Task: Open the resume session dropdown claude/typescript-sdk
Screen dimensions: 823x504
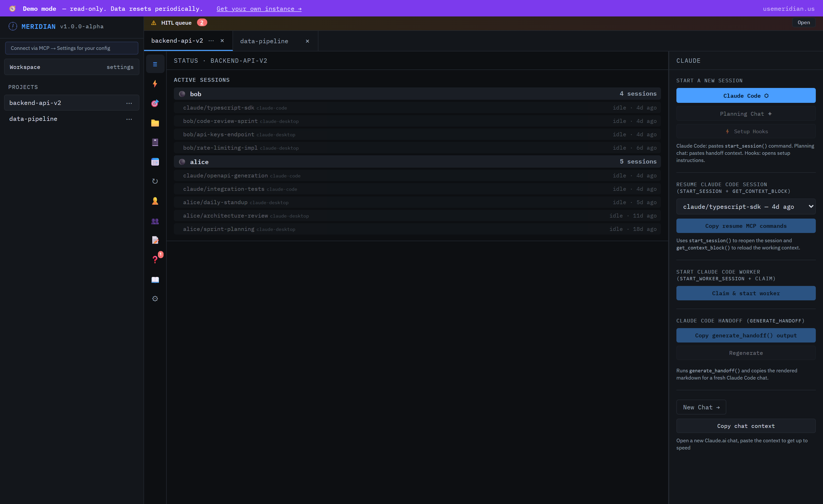Action: tap(746, 207)
